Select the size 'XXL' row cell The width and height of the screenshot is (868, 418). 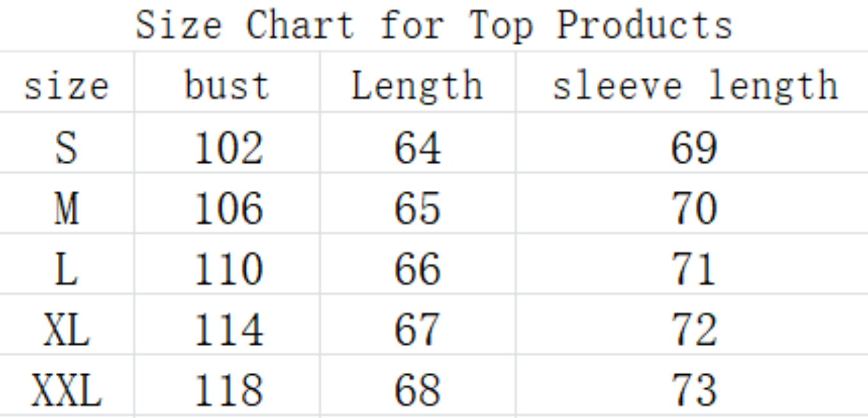tap(66, 390)
